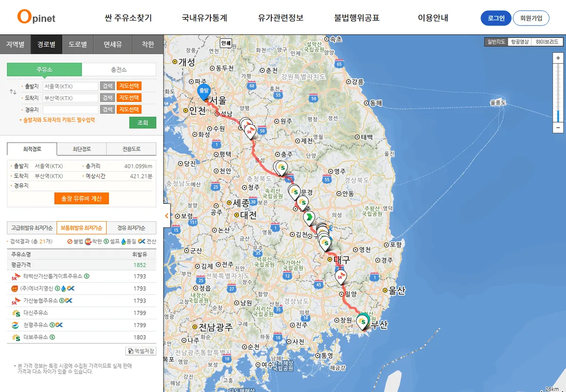
Task: Click the station pin at 부산
Action: point(363,322)
